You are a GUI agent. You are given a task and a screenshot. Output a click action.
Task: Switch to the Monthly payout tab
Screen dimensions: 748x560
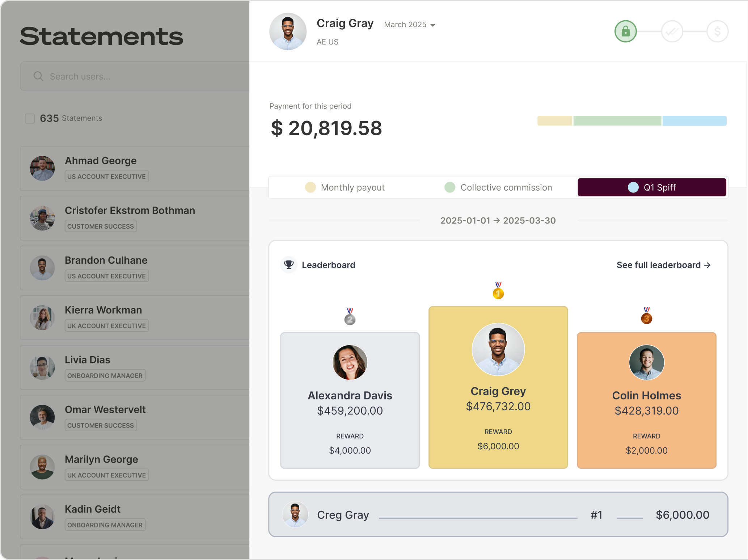tap(345, 187)
